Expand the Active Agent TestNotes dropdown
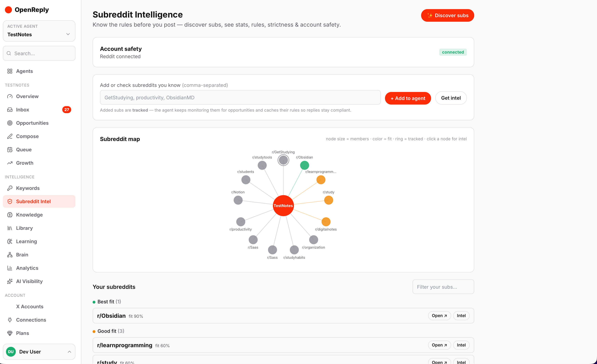The image size is (597, 364). point(39,31)
